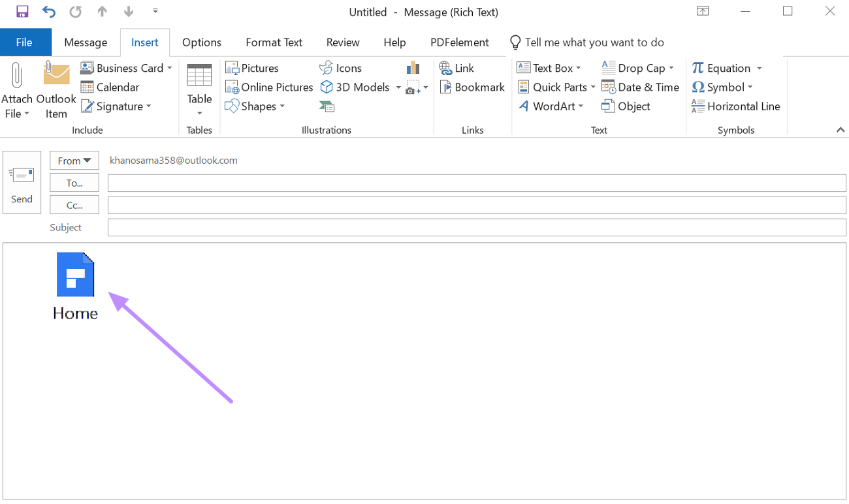Viewport: 849px width, 504px height.
Task: Open Ribbon Display Options
Action: (x=702, y=11)
